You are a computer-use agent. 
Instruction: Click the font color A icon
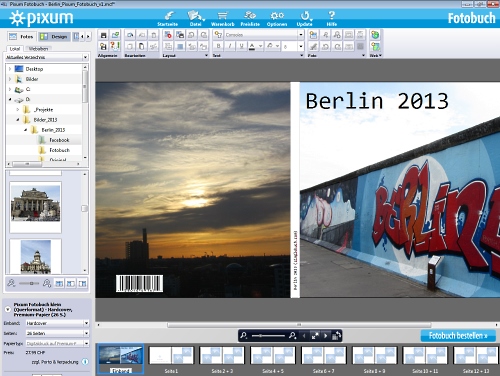pyautogui.click(x=252, y=46)
